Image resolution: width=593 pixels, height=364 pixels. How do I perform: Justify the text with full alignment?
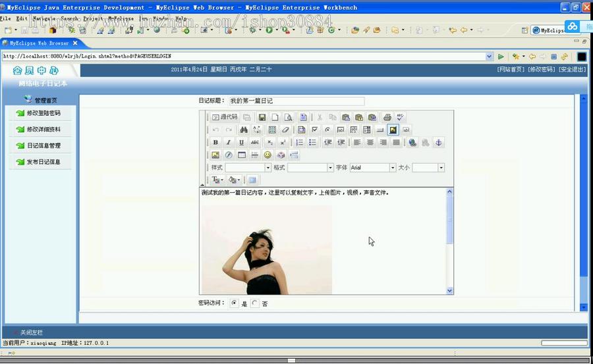396,142
